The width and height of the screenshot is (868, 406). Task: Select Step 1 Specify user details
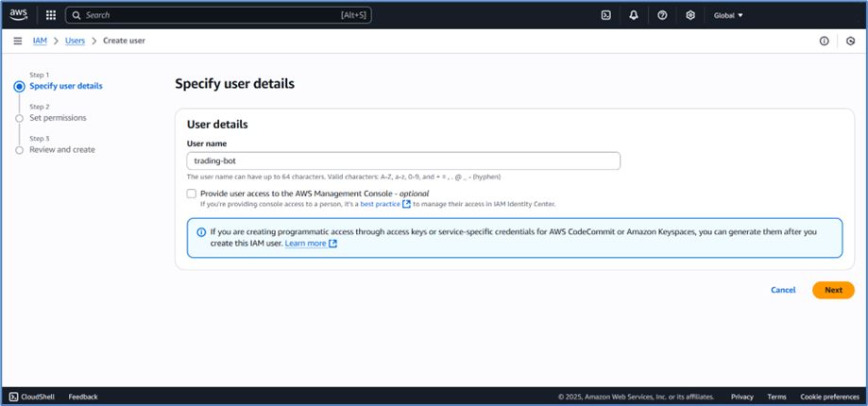point(65,86)
